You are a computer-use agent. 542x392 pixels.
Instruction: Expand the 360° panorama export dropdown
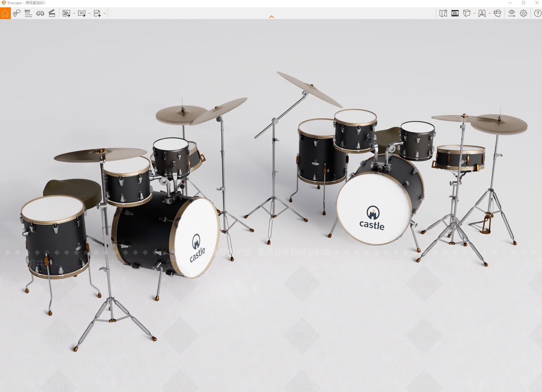pyautogui.click(x=89, y=14)
